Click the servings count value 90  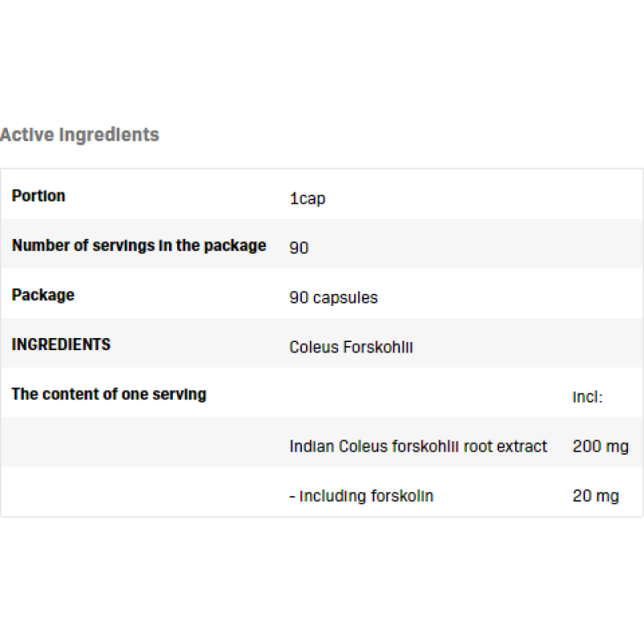pyautogui.click(x=299, y=248)
